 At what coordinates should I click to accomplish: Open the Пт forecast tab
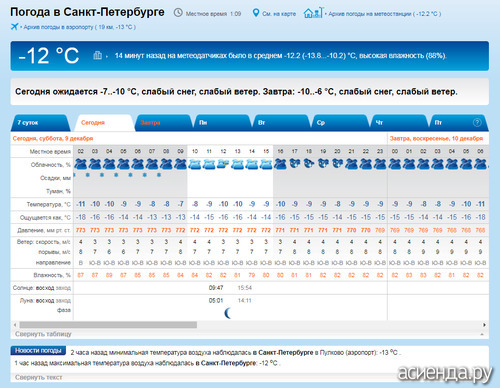point(459,123)
